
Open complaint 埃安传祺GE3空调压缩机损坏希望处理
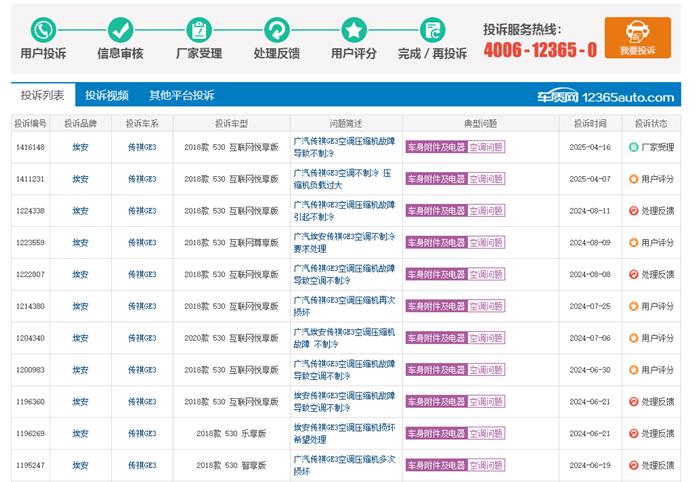344,433
